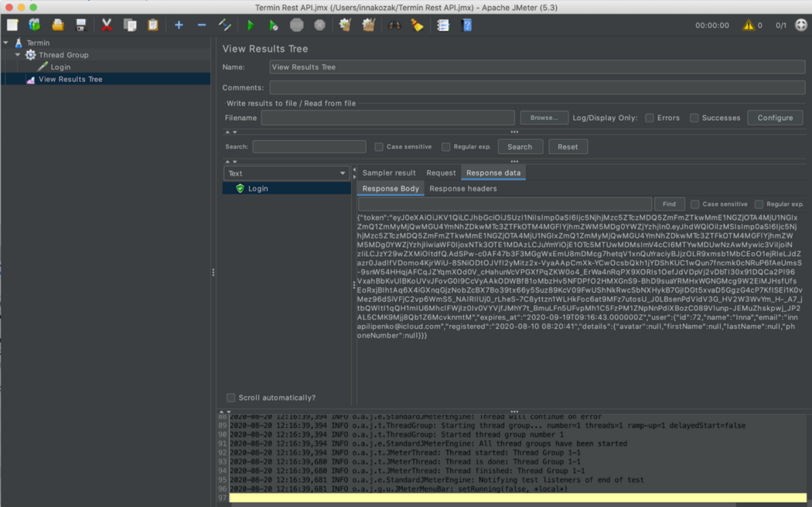
Task: Collapse the Termin test plan node
Action: (6, 43)
